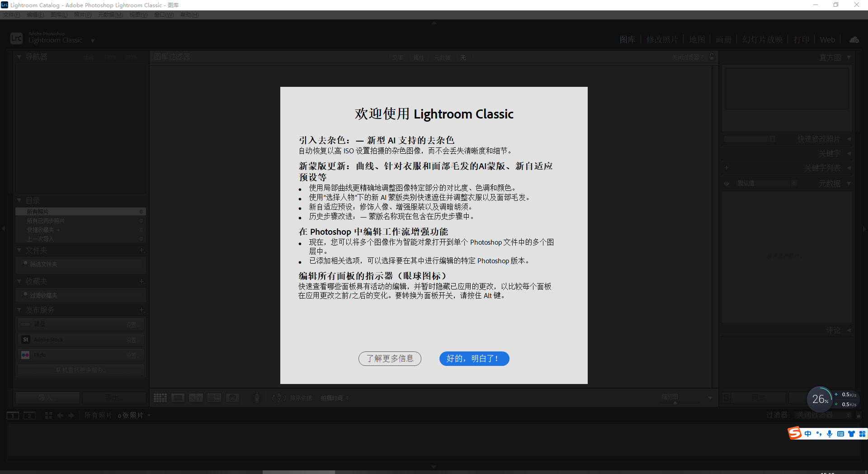Viewport: 868px width, 474px height.
Task: Add a new collection with 收藏夹 plus icon
Action: tap(142, 281)
